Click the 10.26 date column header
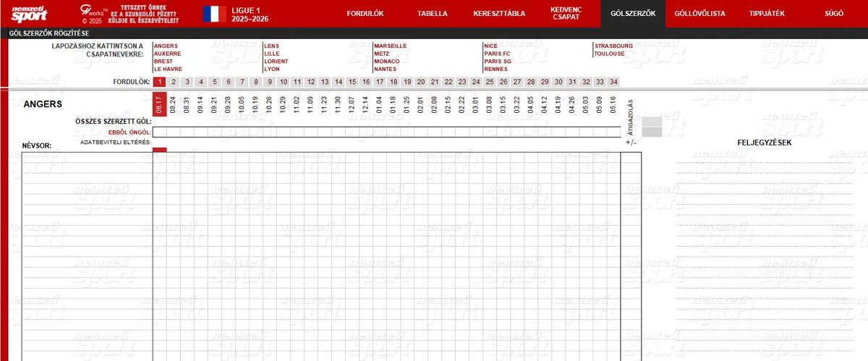The width and height of the screenshot is (868, 361). (x=269, y=104)
